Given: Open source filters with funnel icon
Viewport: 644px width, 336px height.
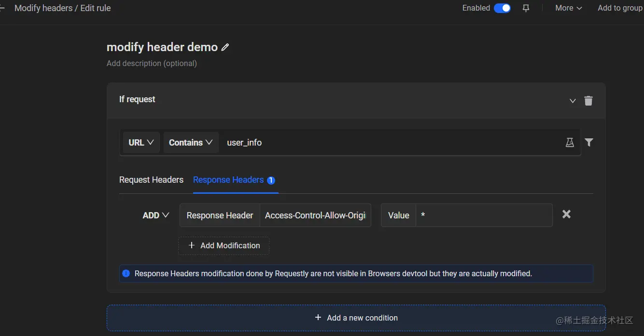Looking at the screenshot, I should tap(589, 142).
